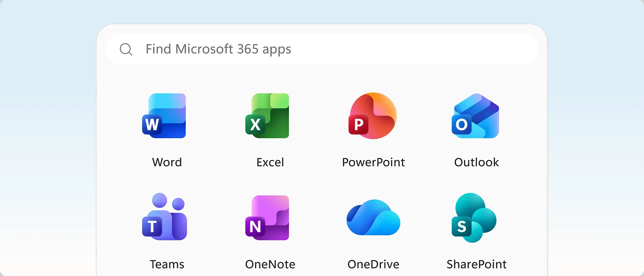Screen dimensions: 644x276
Task: Open the Excel app icon
Action: [267, 116]
